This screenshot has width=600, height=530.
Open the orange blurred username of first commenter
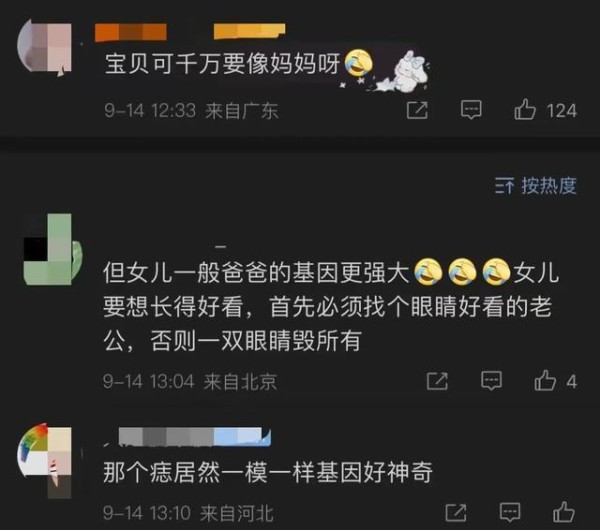point(130,32)
